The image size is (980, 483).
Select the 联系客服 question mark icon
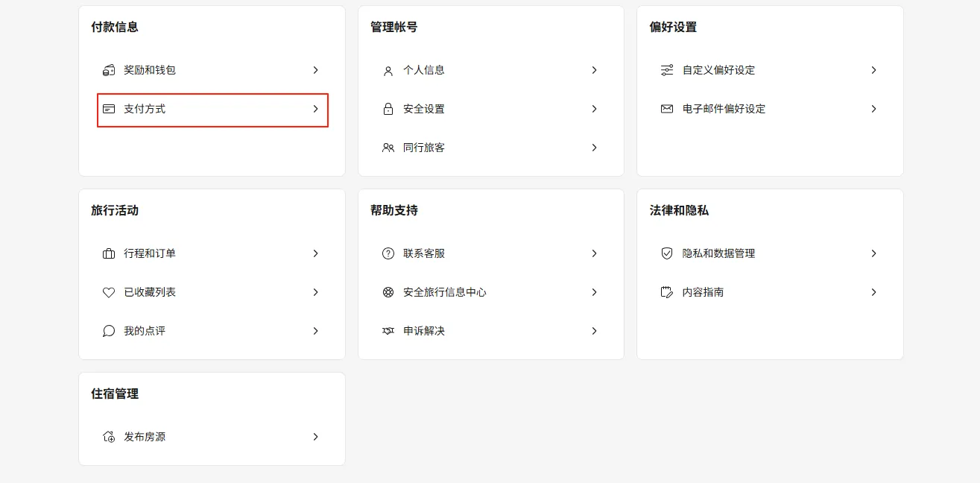388,253
